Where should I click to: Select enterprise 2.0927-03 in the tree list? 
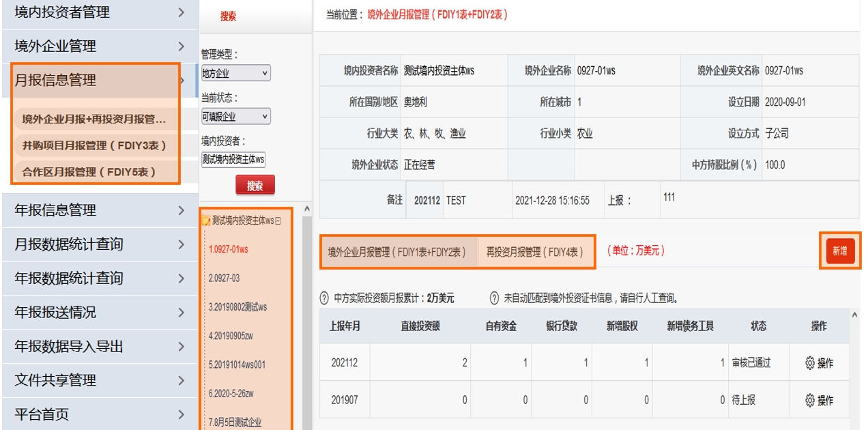pyautogui.click(x=225, y=278)
